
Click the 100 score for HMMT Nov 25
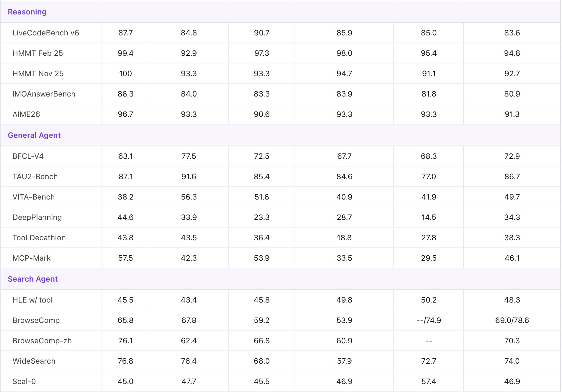(x=125, y=73)
